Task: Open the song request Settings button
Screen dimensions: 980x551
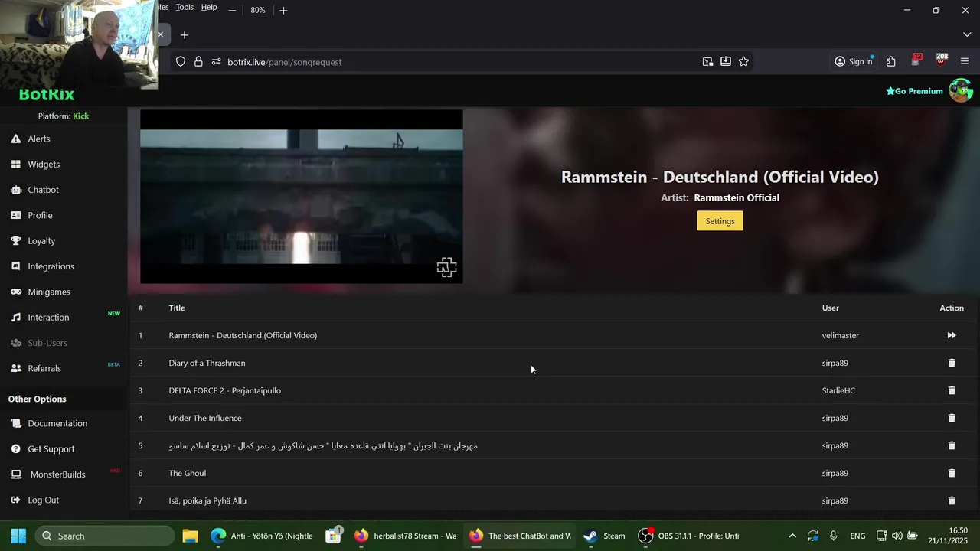Action: 720,221
